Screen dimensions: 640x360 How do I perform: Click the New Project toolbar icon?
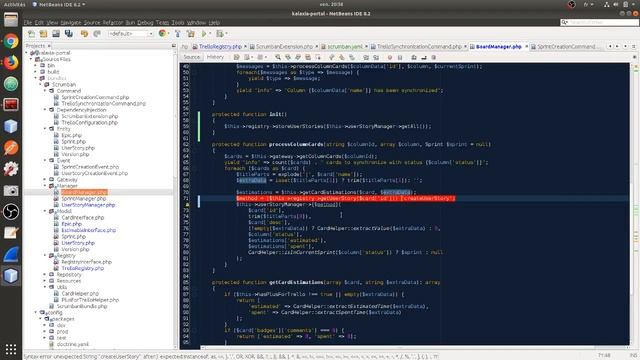coord(44,34)
